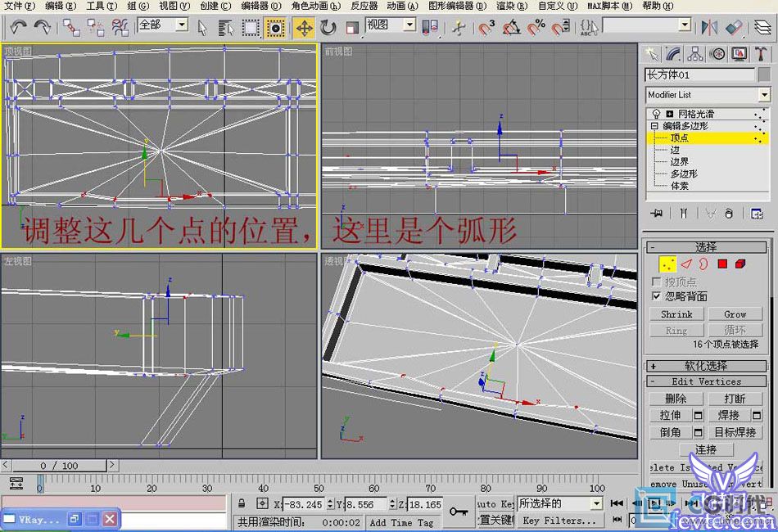Collapse the 编辑多边形 modifier tree
The width and height of the screenshot is (778, 532).
pyautogui.click(x=654, y=126)
